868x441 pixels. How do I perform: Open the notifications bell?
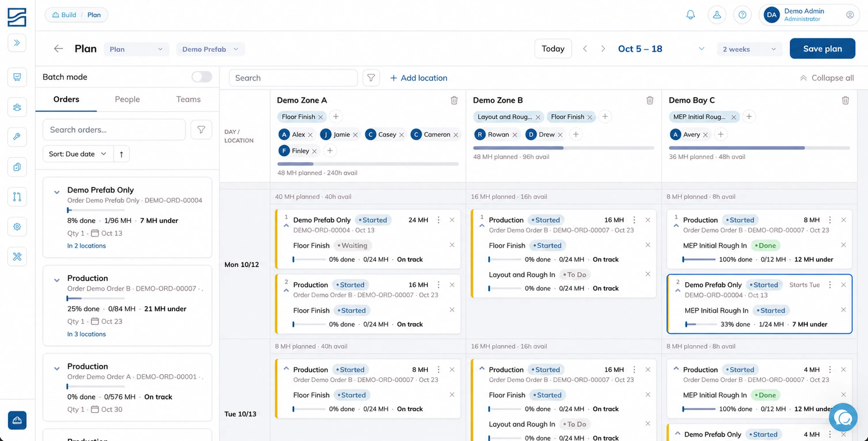pyautogui.click(x=690, y=15)
